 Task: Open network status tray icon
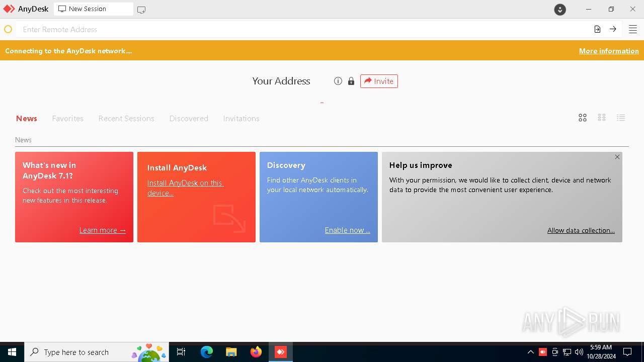(567, 352)
